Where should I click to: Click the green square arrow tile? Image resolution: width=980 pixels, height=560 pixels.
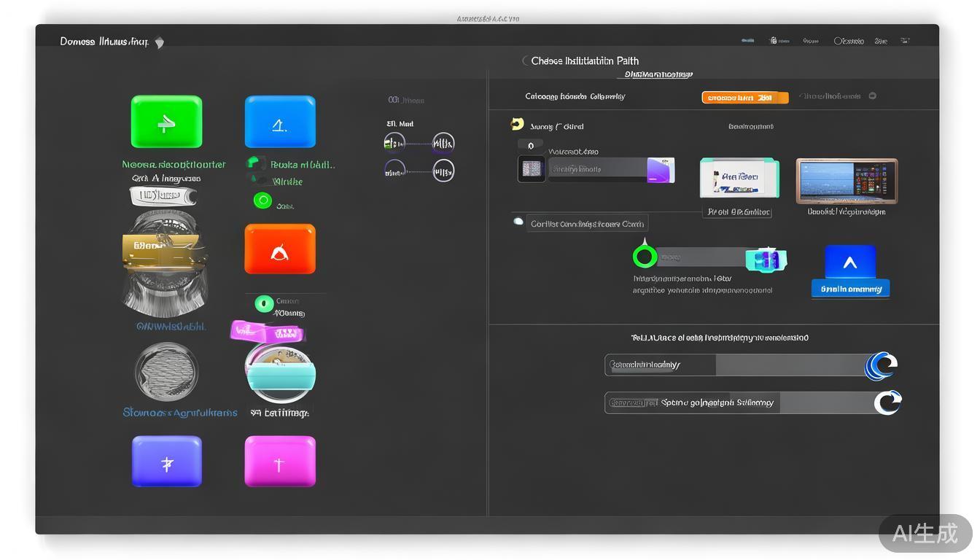click(166, 122)
